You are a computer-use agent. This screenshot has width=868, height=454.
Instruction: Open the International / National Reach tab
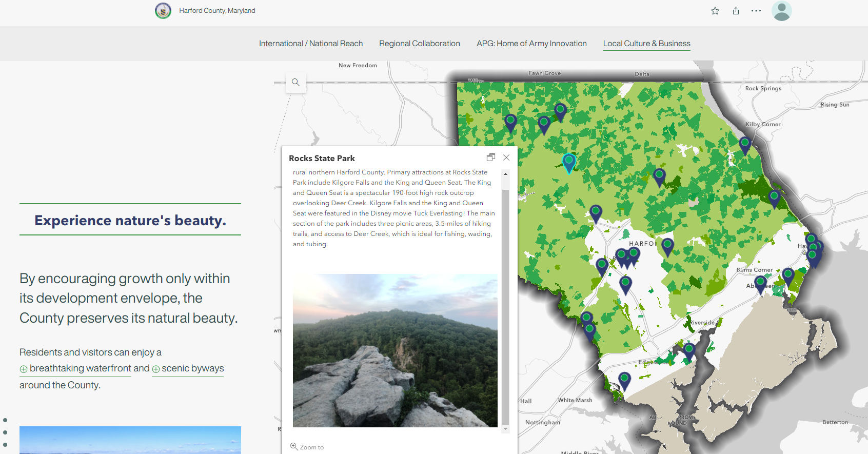[311, 44]
